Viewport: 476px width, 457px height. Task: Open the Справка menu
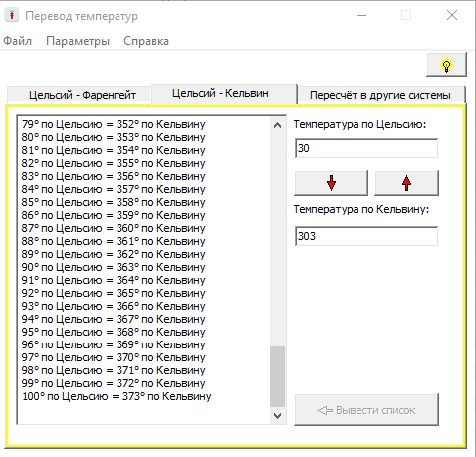coord(146,41)
